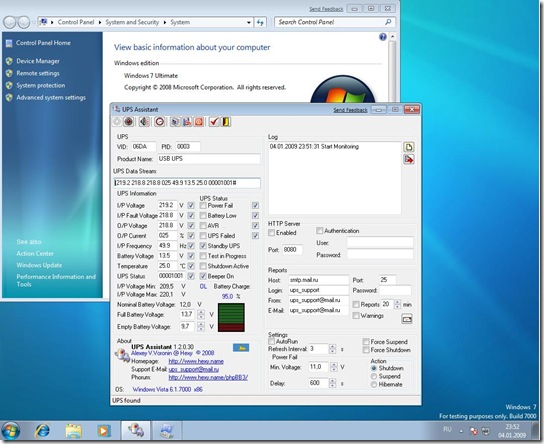Click the yellow exit door toolbar icon
The height and width of the screenshot is (444, 544).
pos(226,122)
